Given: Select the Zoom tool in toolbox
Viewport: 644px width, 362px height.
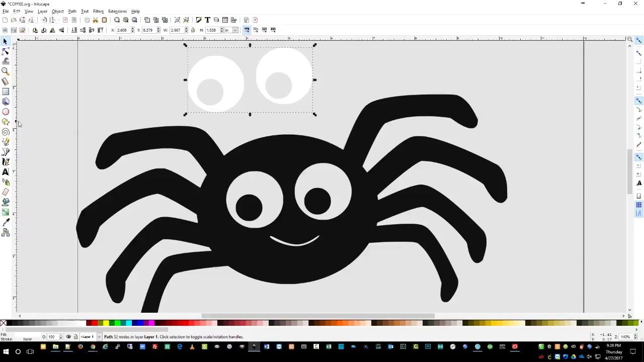Looking at the screenshot, I should (x=6, y=71).
